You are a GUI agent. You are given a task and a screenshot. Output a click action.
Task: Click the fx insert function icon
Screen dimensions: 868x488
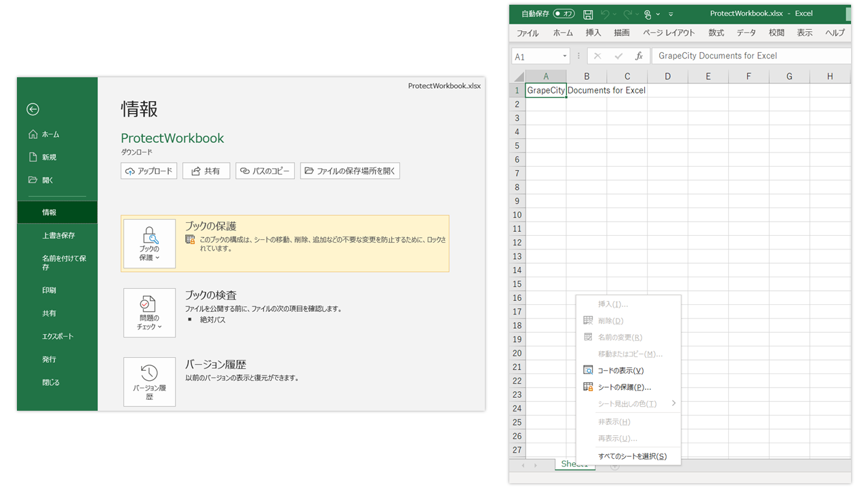639,56
